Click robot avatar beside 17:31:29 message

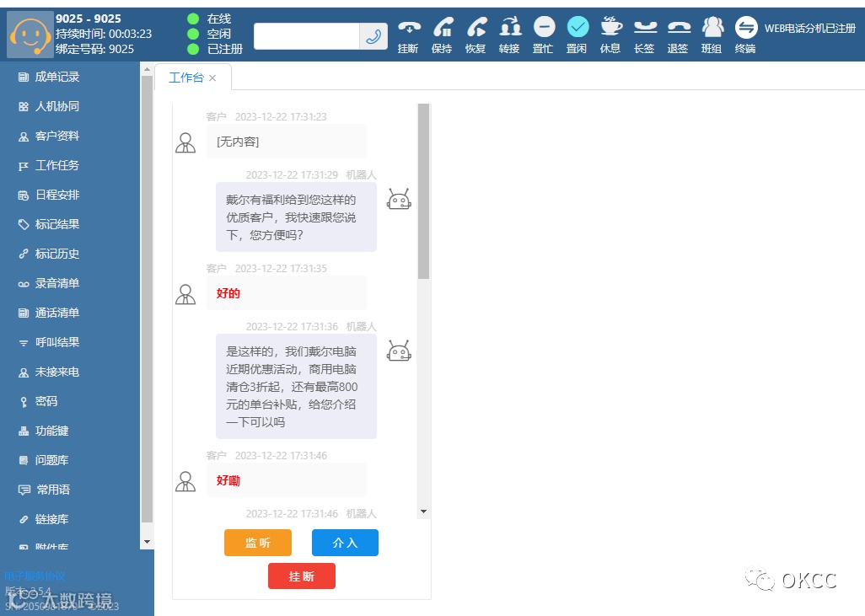click(399, 199)
